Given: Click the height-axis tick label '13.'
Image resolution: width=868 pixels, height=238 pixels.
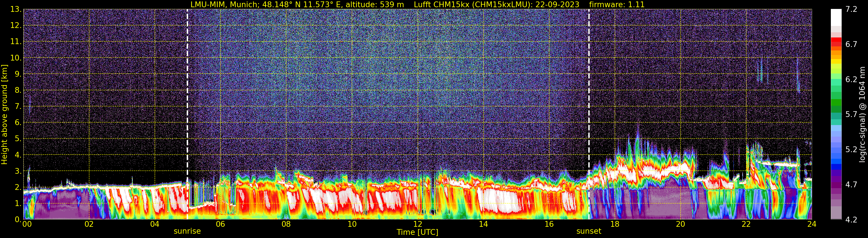Looking at the screenshot, I should click(x=16, y=10).
